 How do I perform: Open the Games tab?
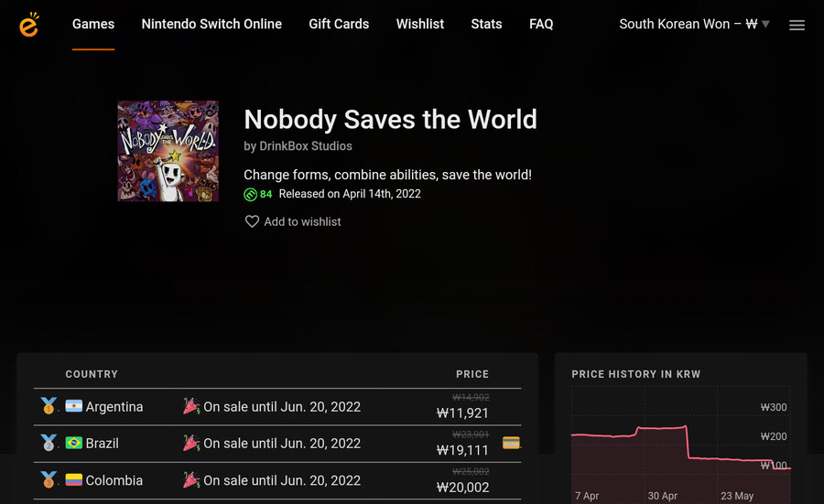click(93, 24)
